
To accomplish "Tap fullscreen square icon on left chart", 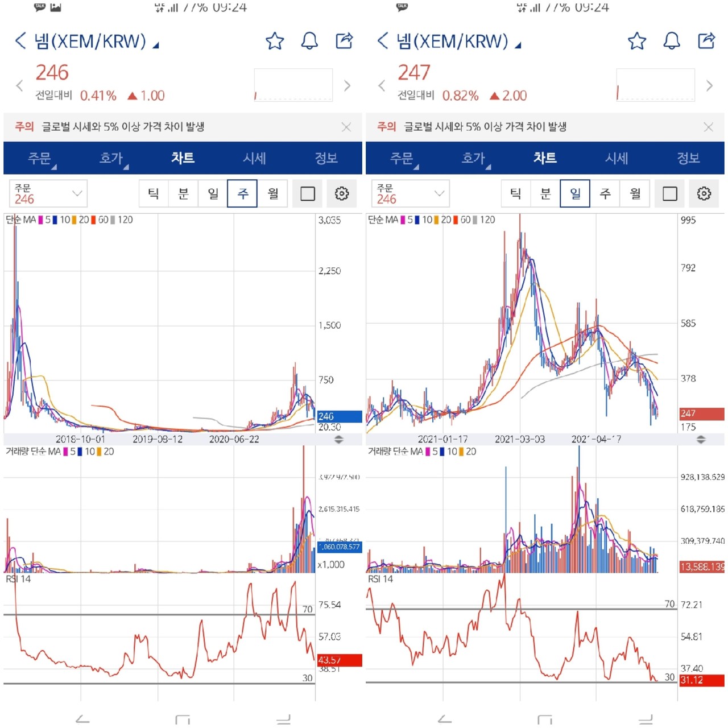I will 308,194.
